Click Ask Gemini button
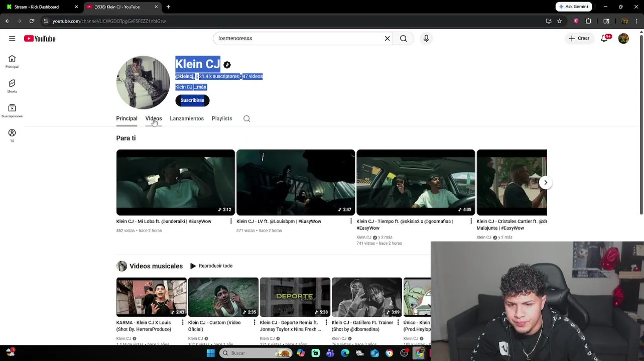644x361 pixels. tap(574, 7)
